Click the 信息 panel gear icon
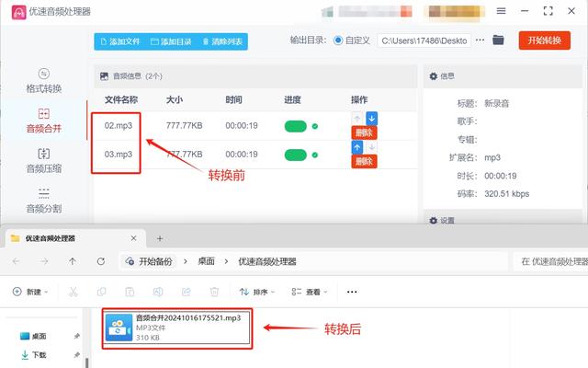Viewport: 588px width, 368px height. (x=434, y=76)
